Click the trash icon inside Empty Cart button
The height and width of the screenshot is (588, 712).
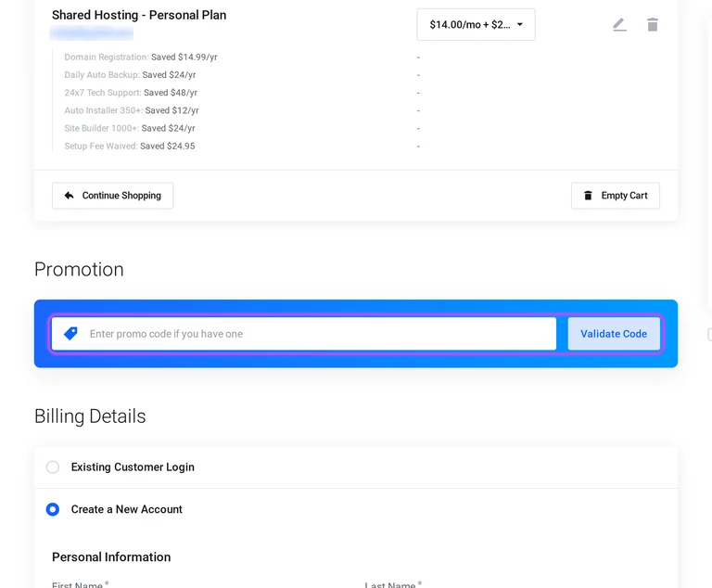(588, 196)
